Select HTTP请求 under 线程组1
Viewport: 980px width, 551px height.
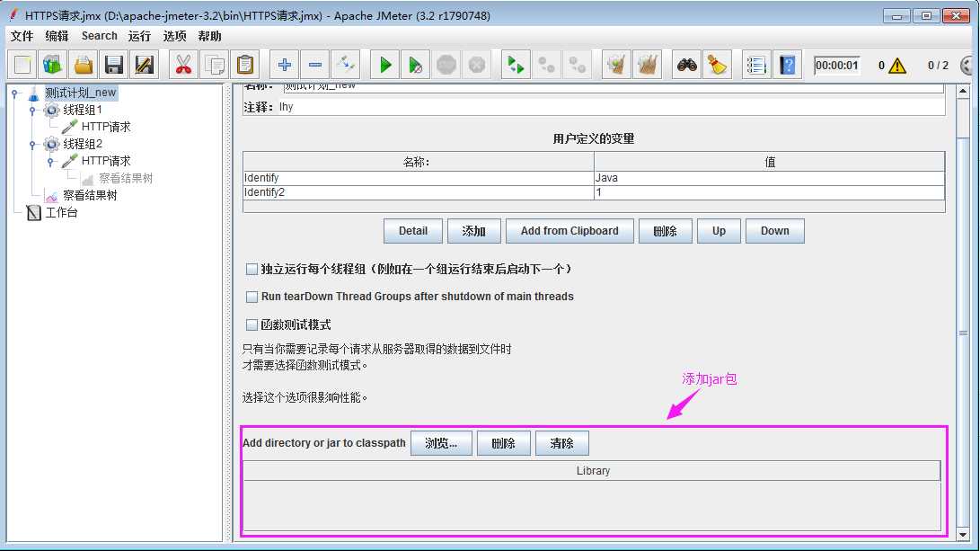106,127
